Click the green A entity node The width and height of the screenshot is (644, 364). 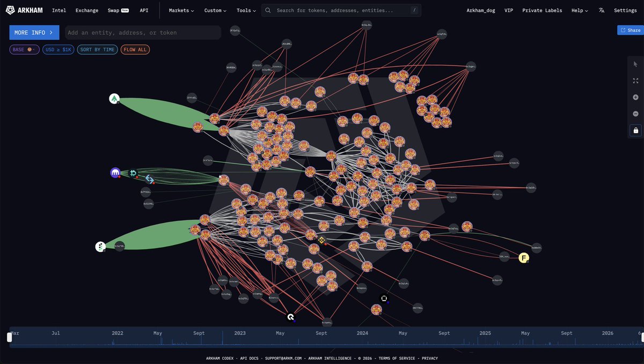pos(114,99)
